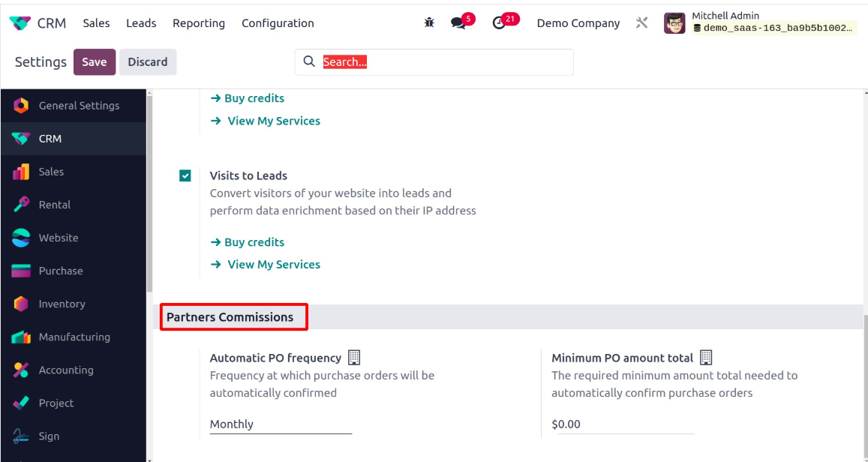Click the Save settings button
868x462 pixels.
(95, 62)
